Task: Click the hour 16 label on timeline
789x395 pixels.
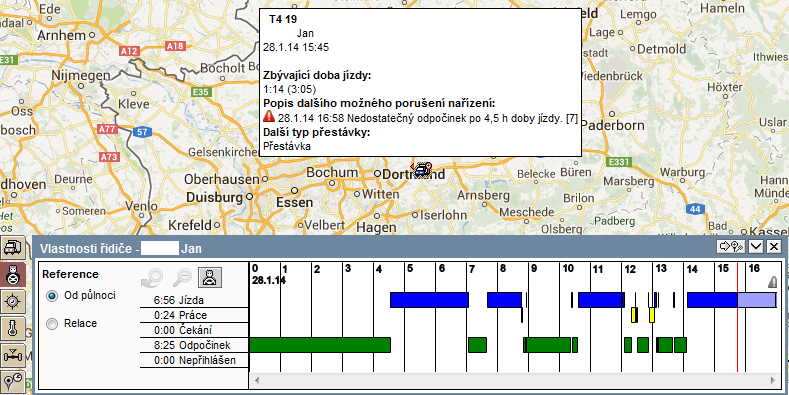Action: [754, 268]
